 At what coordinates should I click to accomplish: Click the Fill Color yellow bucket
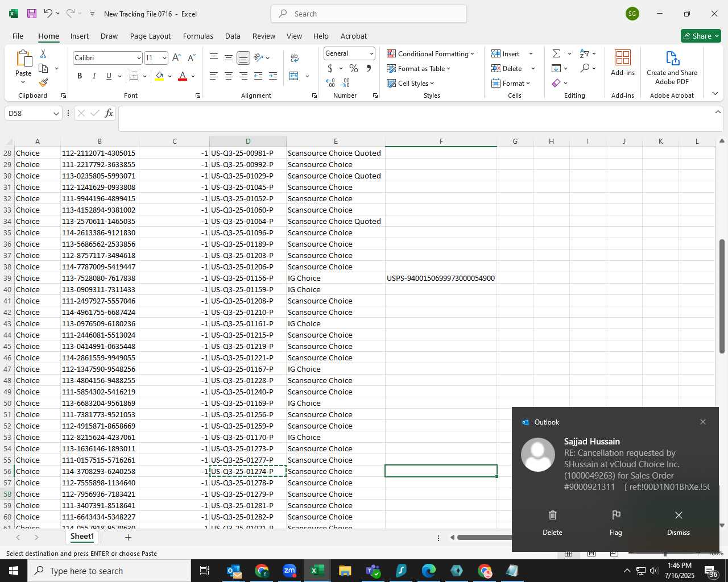coord(159,76)
